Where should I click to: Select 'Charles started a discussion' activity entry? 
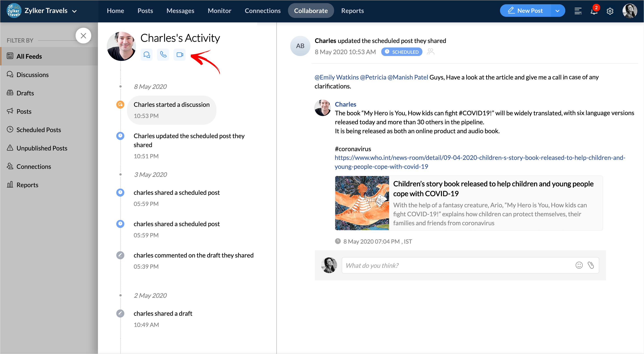point(172,110)
